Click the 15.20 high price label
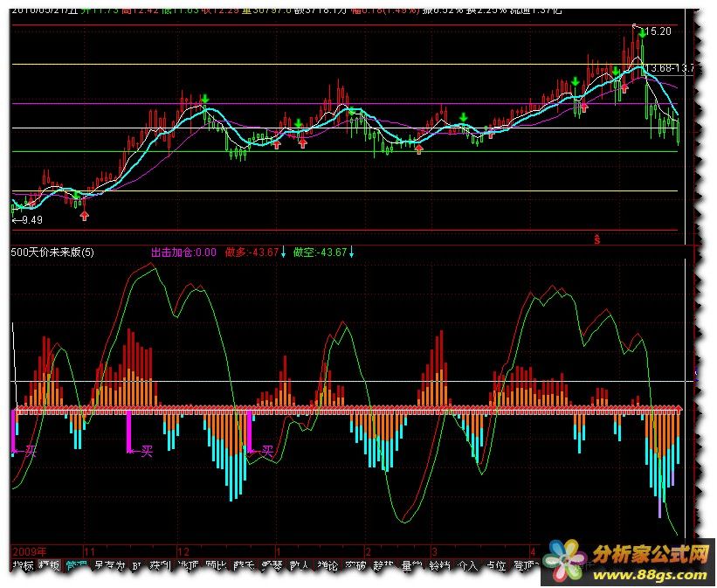 pos(659,31)
